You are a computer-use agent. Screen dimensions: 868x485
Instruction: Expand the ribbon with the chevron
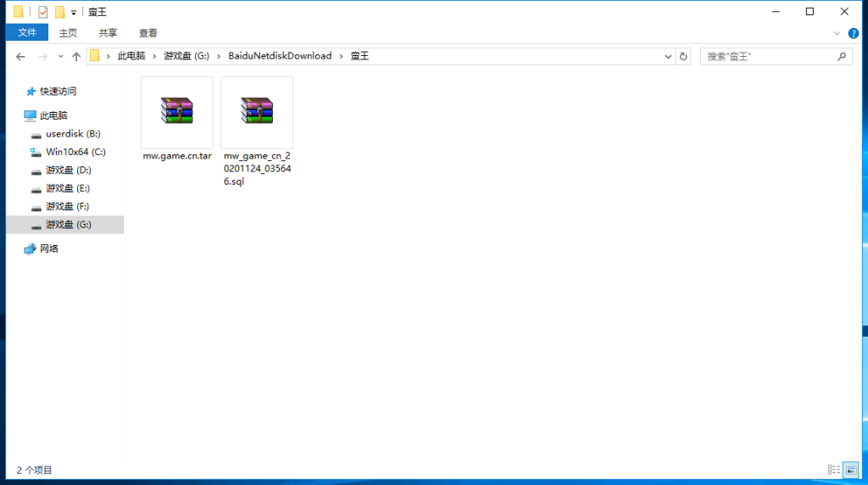[837, 34]
